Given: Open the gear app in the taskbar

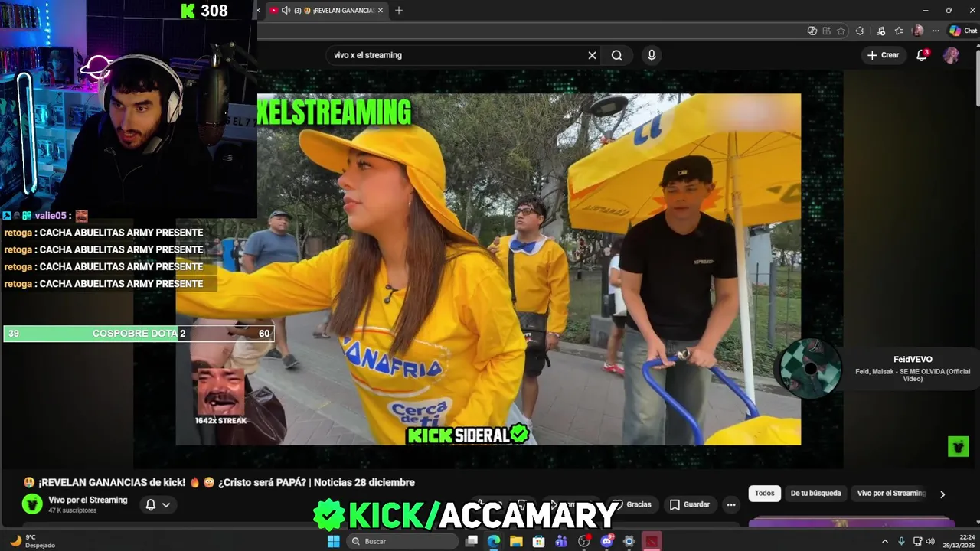Looking at the screenshot, I should click(x=629, y=541).
